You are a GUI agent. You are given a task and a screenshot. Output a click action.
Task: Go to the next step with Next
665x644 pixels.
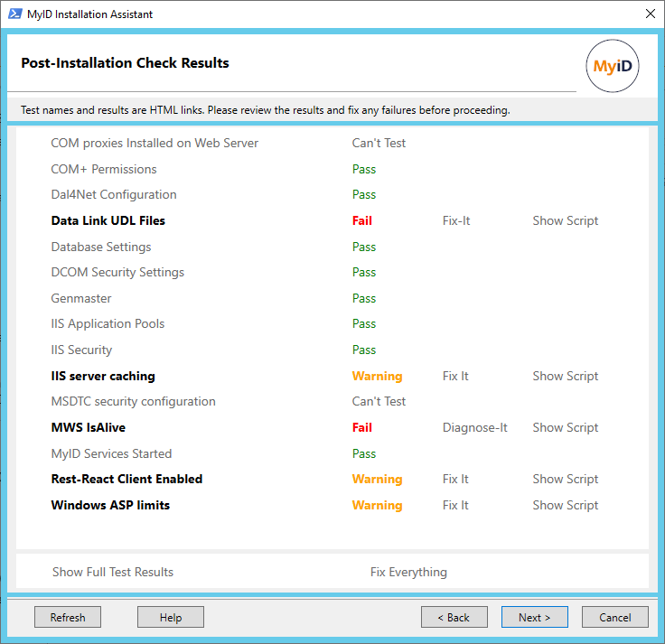click(534, 618)
